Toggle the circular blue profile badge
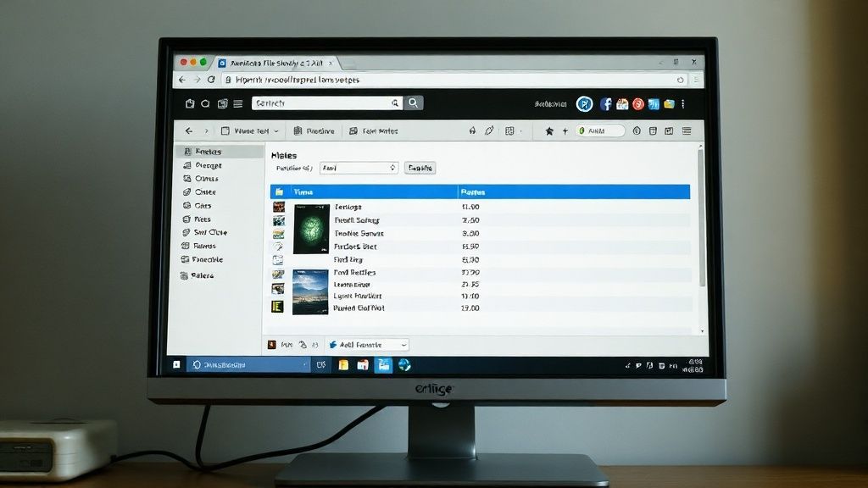Viewport: 868px width, 488px height. 585,103
